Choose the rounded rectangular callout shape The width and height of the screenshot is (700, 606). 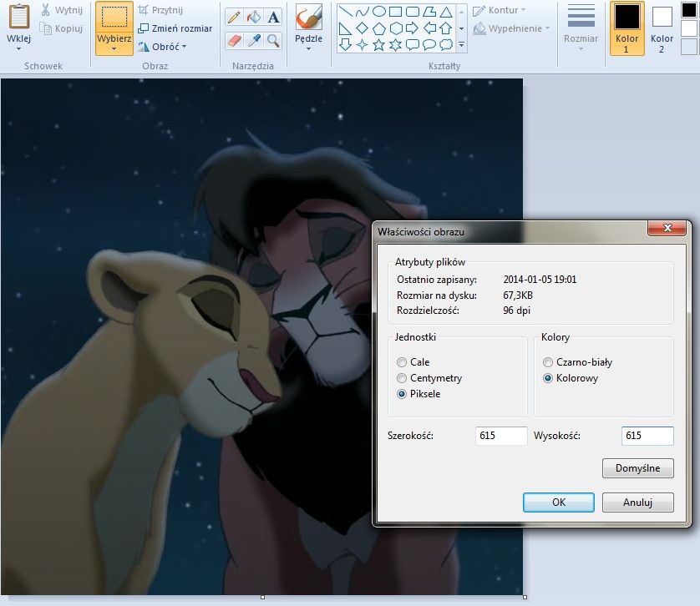pos(412,44)
